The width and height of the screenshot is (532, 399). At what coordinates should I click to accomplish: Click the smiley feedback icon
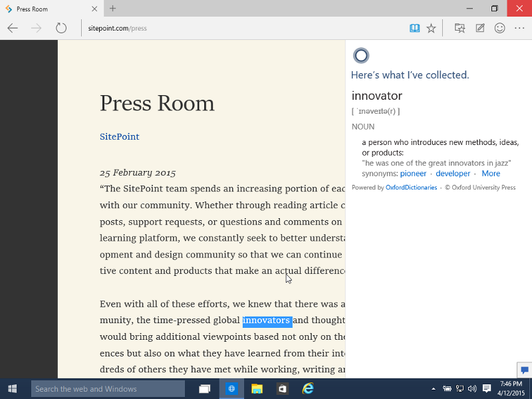(x=499, y=28)
